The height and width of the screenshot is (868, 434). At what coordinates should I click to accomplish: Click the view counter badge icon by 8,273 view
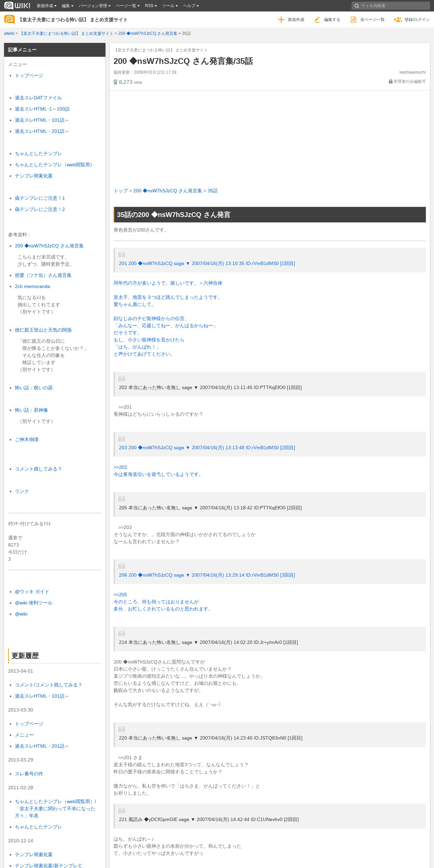point(115,82)
